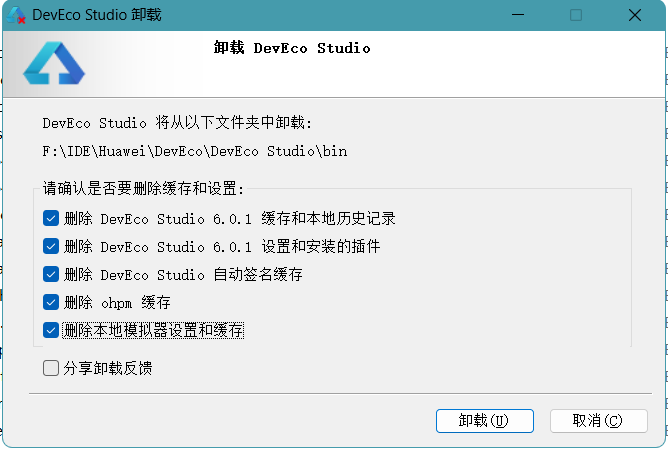Click the '卸载 DevEco Studio' header title
This screenshot has height=449, width=668.
[292, 48]
